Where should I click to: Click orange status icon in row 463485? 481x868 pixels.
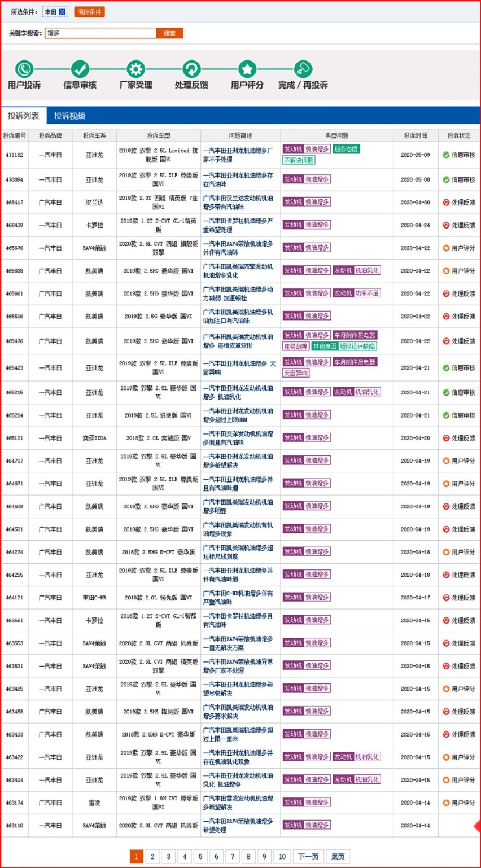[446, 689]
